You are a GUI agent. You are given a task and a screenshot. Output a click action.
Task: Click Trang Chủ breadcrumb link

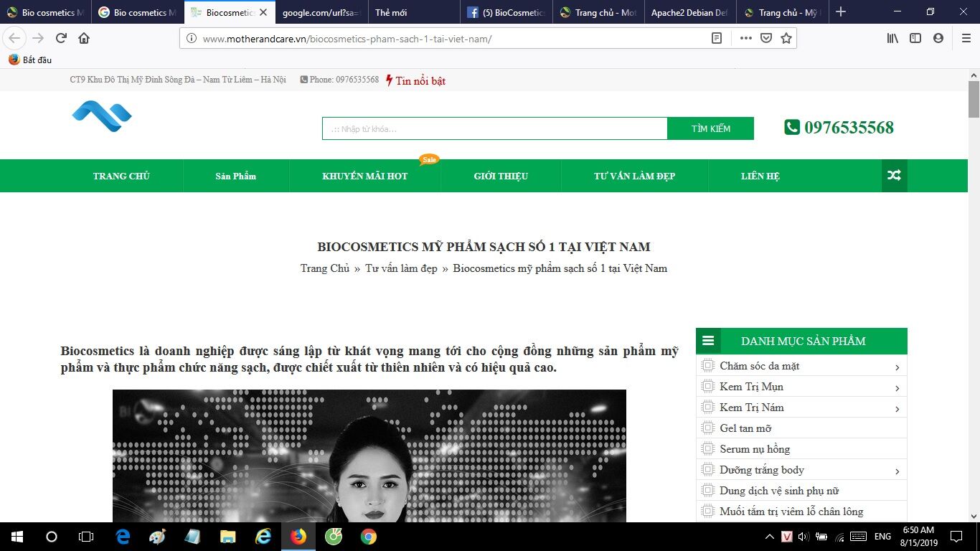coord(325,268)
